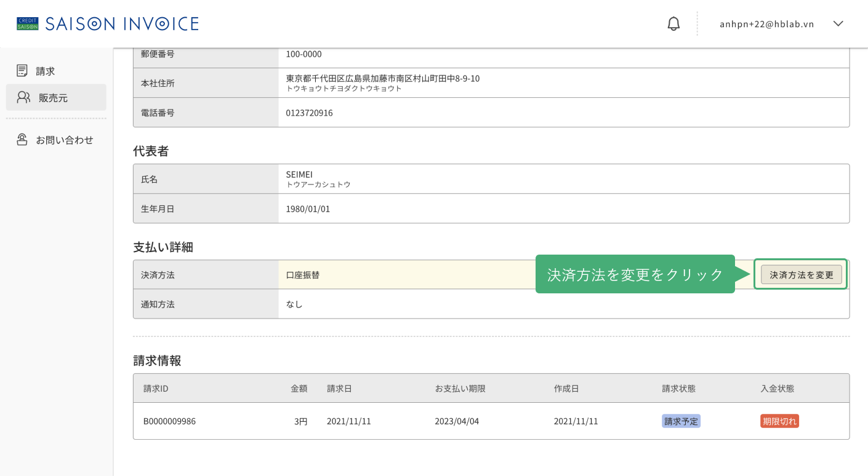Click the 決済方法をクリック green tooltip
This screenshot has width=868, height=476.
(x=635, y=274)
